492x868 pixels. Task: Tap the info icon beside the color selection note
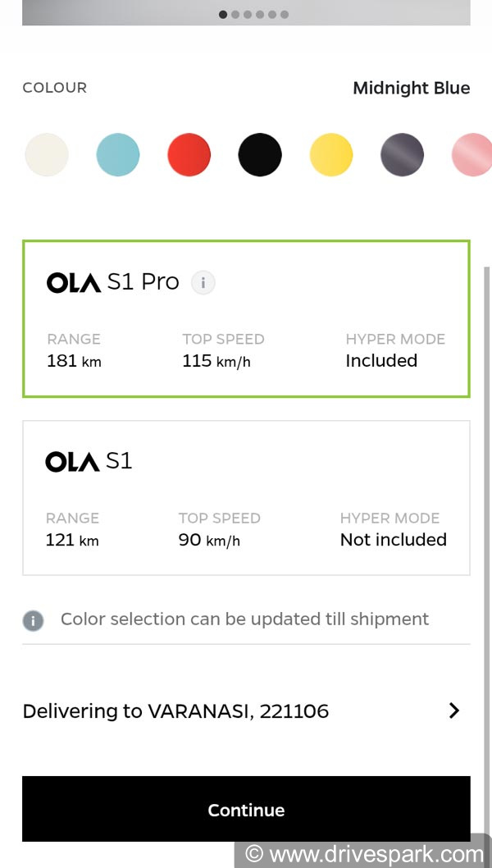(x=32, y=620)
